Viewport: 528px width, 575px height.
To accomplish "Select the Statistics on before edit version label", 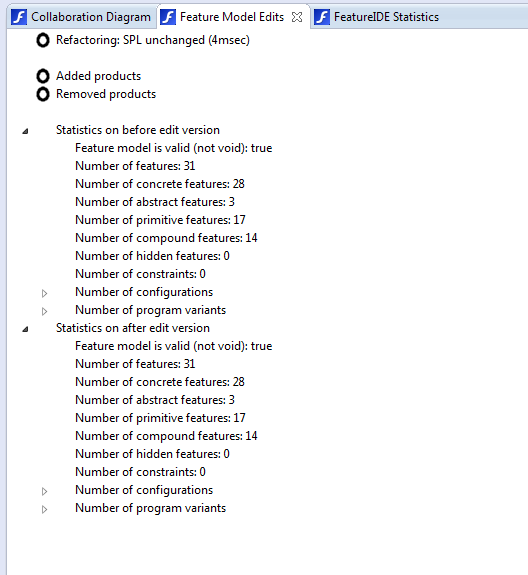I will pos(138,130).
